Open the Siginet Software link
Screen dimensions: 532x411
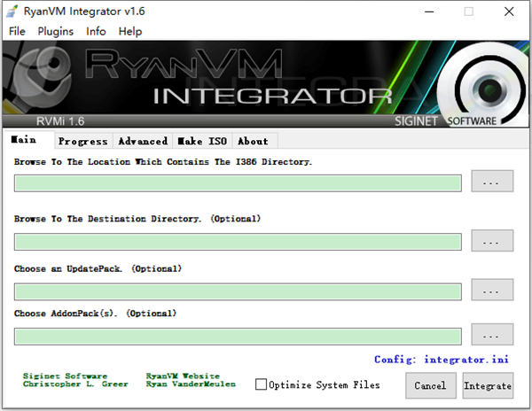65,376
